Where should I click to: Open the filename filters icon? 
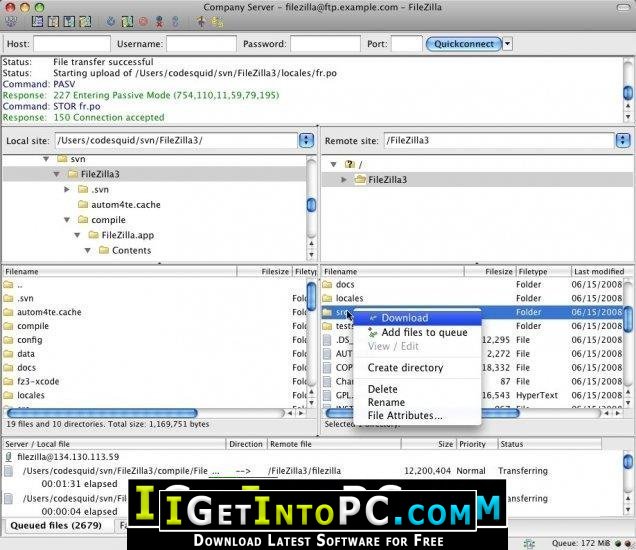coord(201,21)
